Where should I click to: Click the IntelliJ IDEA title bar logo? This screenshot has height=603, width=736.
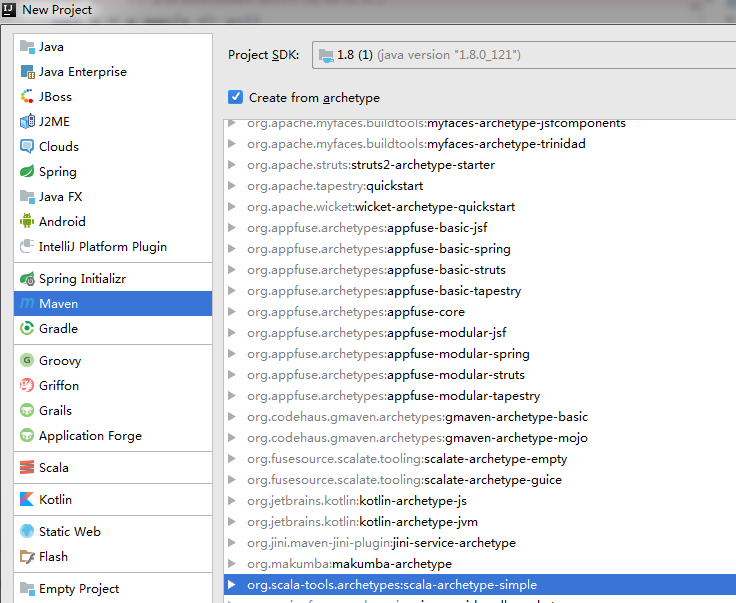click(9, 9)
